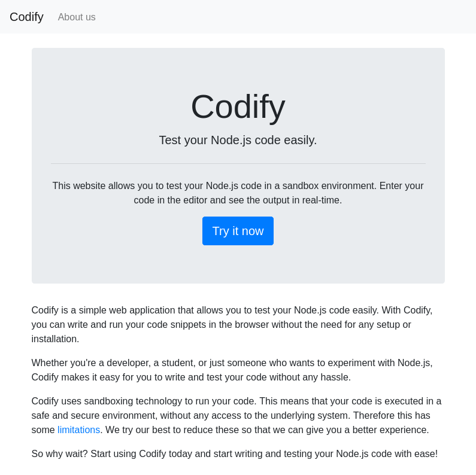Image resolution: width=476 pixels, height=475 pixels.
Task: Click the Codify brand in navbar
Action: [x=26, y=17]
